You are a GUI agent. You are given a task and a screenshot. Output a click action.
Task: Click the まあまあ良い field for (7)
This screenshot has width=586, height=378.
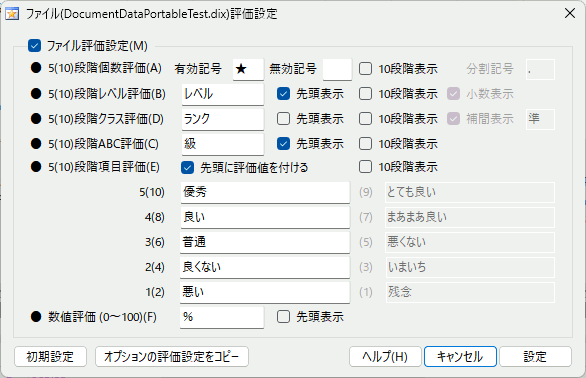pyautogui.click(x=470, y=218)
